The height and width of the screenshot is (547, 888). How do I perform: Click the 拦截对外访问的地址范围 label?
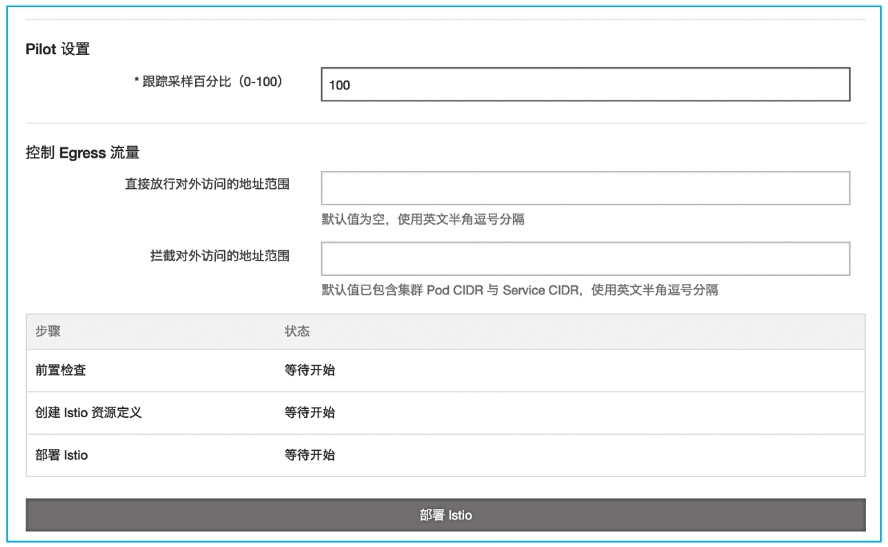click(x=219, y=255)
